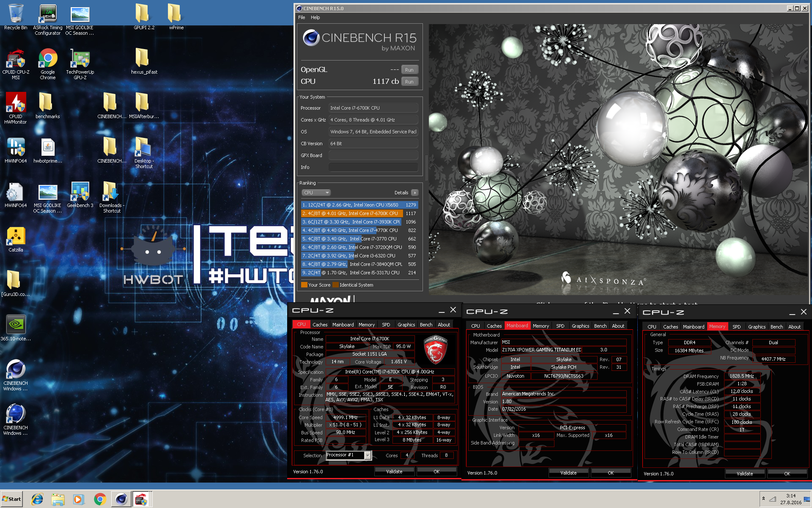The width and height of the screenshot is (812, 508).
Task: Run the OpenGL benchmark
Action: point(409,70)
